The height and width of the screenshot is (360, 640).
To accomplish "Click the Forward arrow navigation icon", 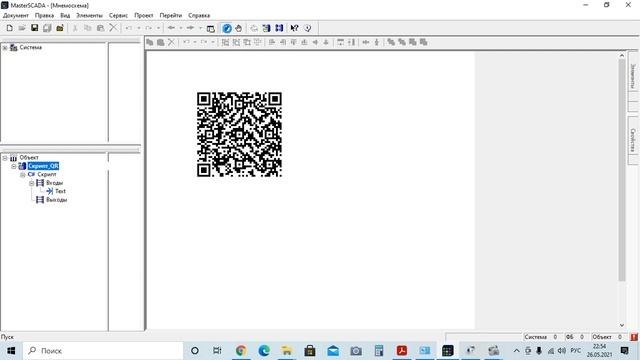I will point(190,28).
